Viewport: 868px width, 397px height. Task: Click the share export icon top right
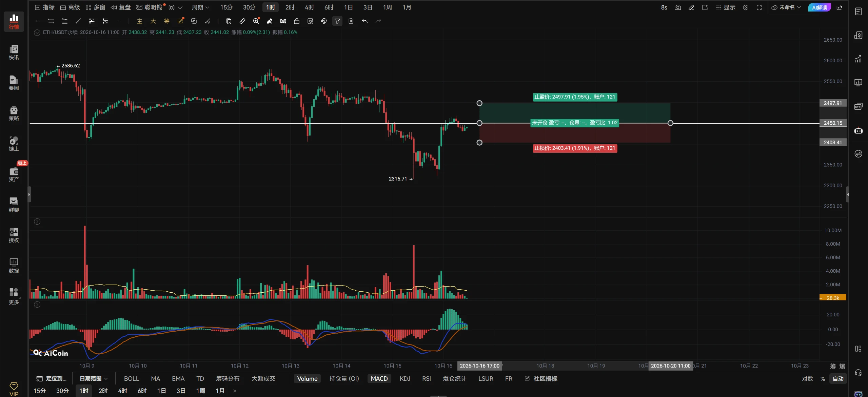pos(840,7)
